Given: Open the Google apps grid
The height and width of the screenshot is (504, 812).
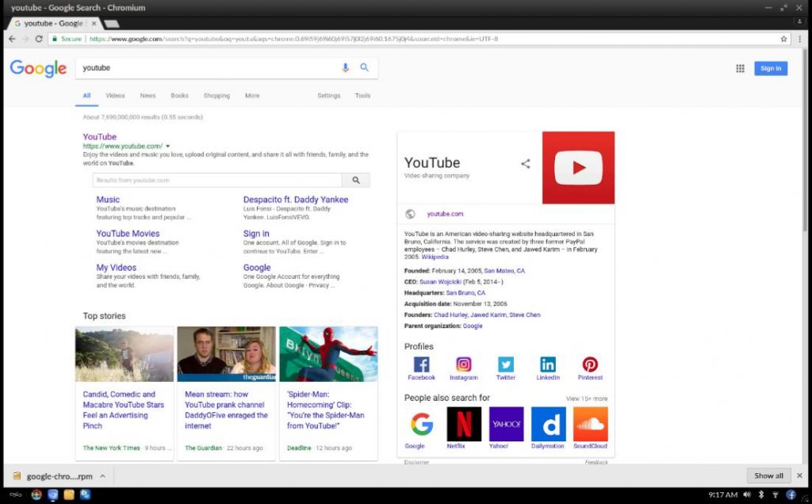Looking at the screenshot, I should point(740,68).
